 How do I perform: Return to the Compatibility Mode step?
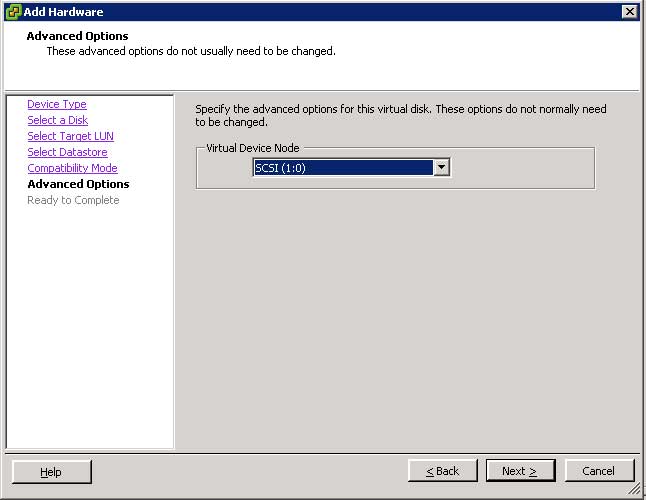pos(73,168)
